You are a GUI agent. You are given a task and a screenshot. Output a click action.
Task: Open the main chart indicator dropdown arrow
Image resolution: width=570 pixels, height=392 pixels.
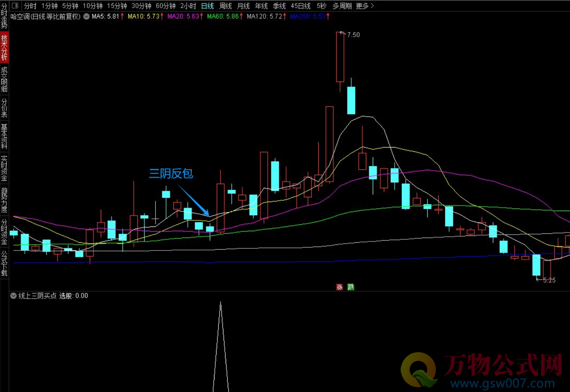tap(86, 16)
